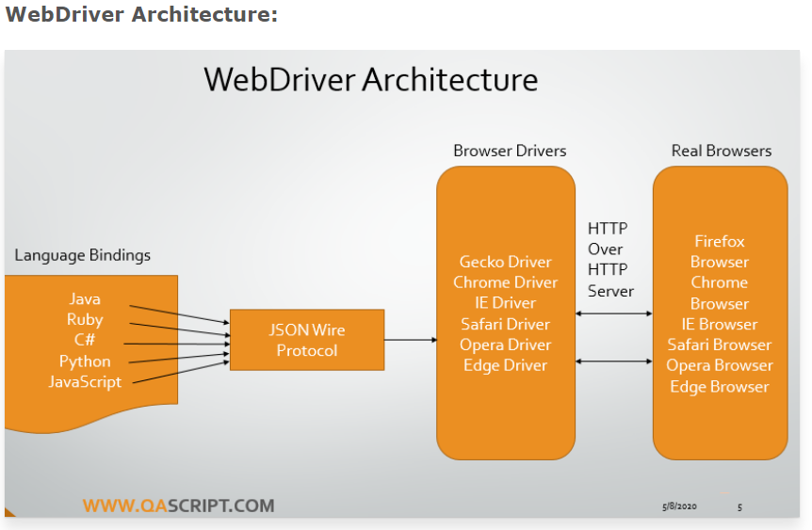Click the Python language binding text
This screenshot has width=812, height=530.
pyautogui.click(x=85, y=361)
